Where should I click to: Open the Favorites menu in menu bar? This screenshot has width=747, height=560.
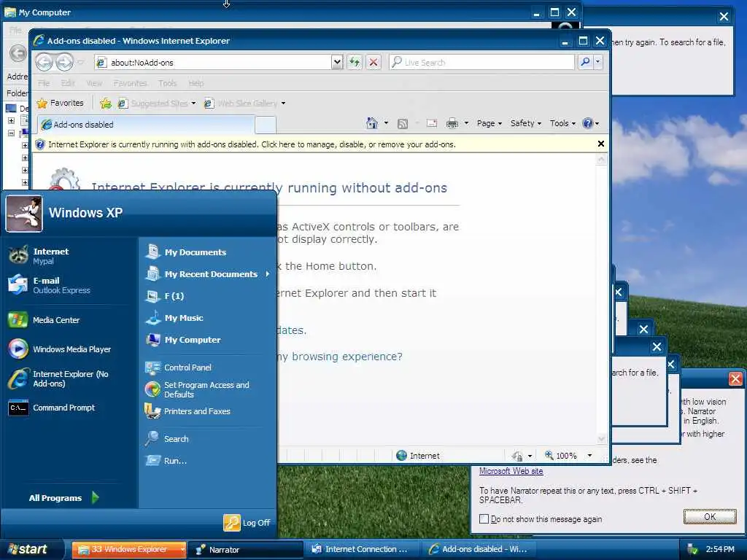[x=130, y=83]
